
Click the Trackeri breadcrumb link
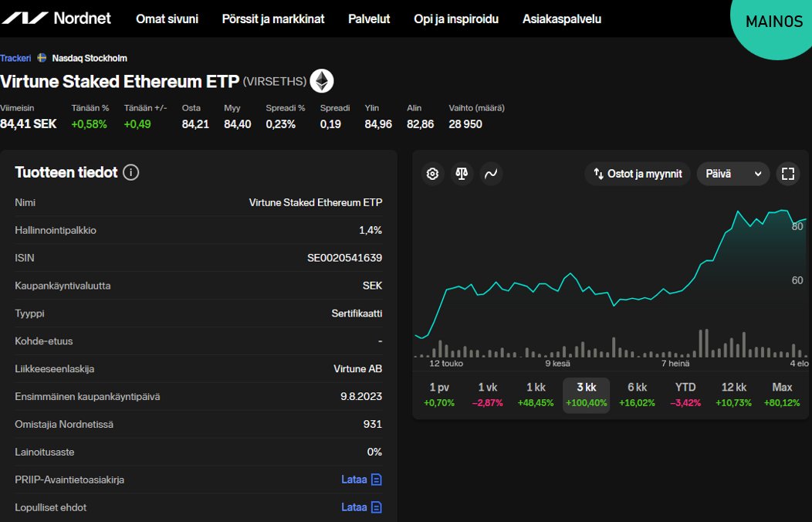(x=16, y=58)
